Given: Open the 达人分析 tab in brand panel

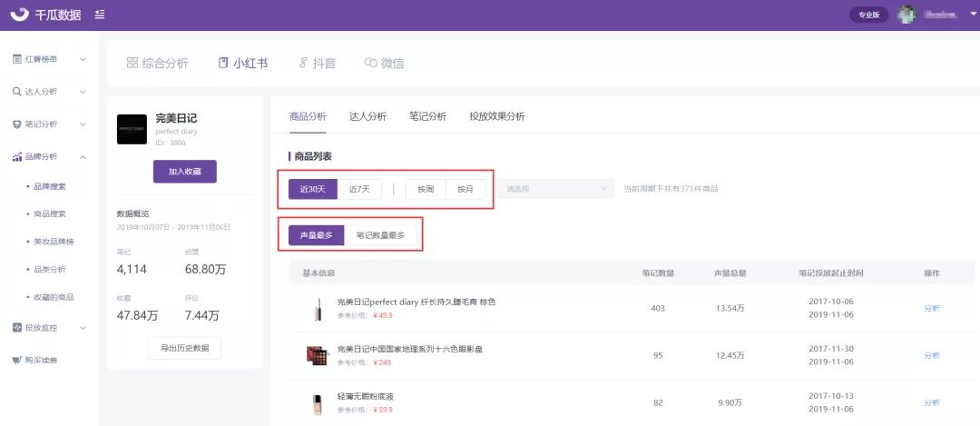Looking at the screenshot, I should tap(367, 116).
